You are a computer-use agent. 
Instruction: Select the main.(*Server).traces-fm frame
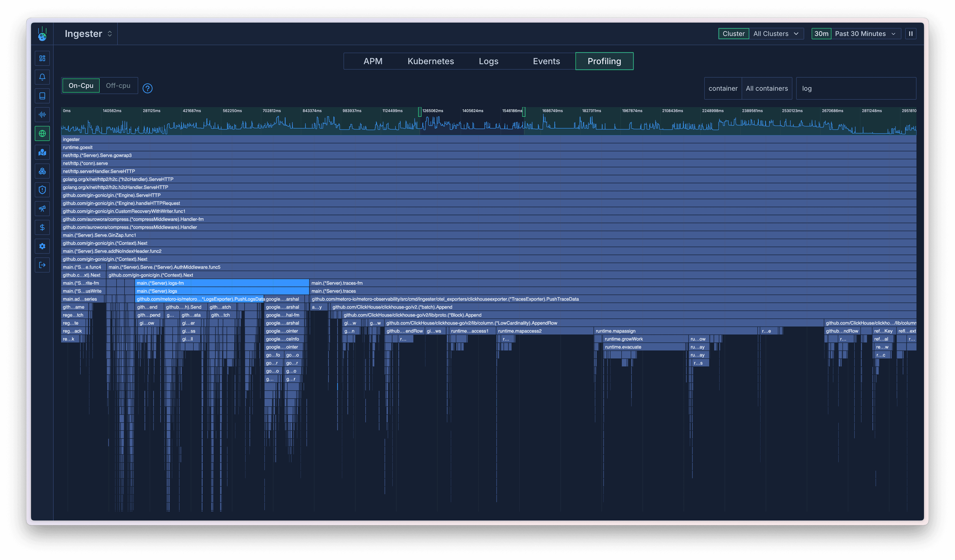(x=613, y=283)
